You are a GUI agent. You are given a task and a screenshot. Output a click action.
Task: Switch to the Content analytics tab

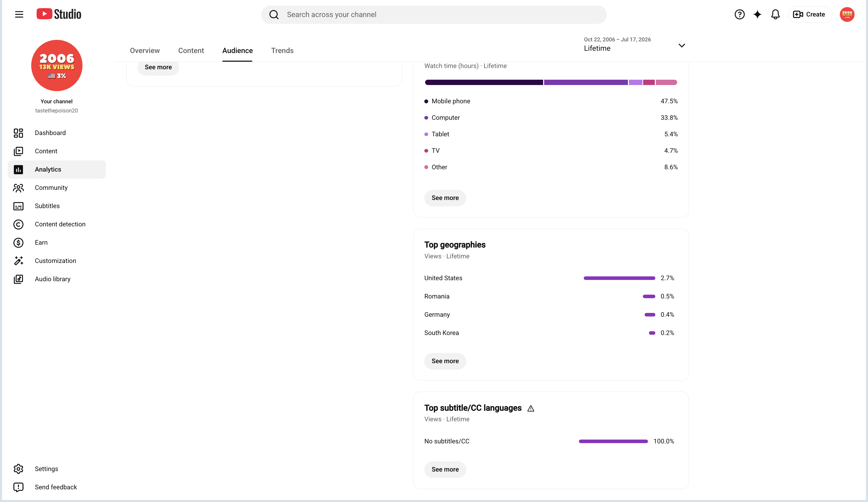click(x=191, y=51)
